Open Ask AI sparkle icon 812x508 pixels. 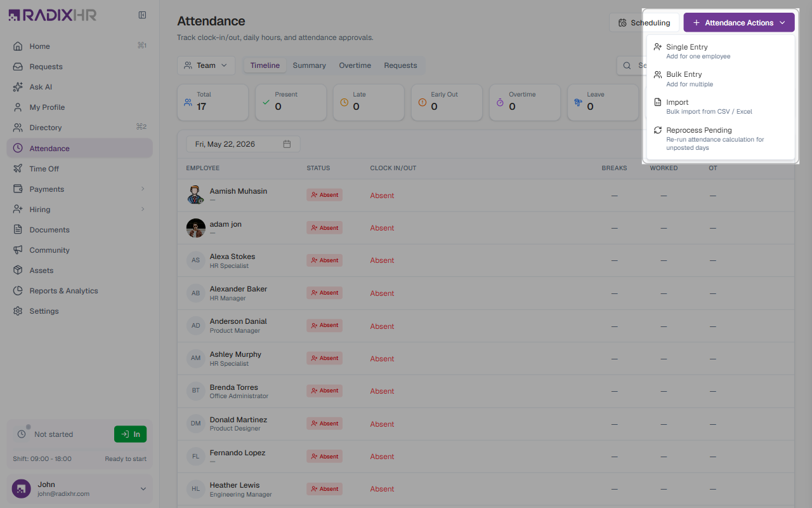tap(18, 86)
